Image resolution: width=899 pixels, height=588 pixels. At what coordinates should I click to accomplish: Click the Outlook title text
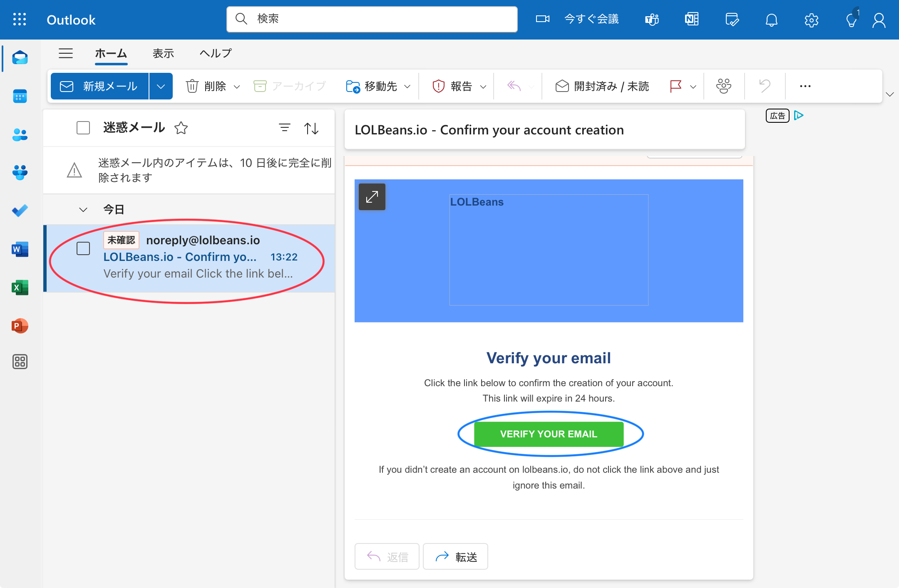[x=71, y=20]
